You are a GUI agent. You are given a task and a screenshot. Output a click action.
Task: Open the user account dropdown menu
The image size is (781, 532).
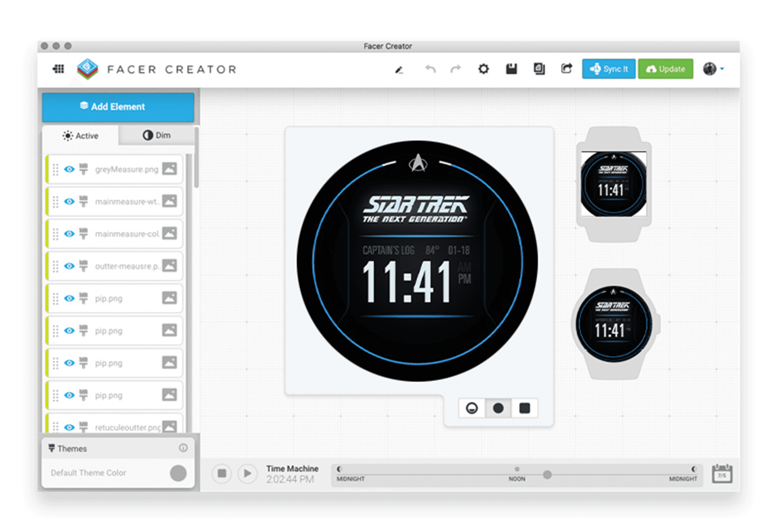click(712, 69)
